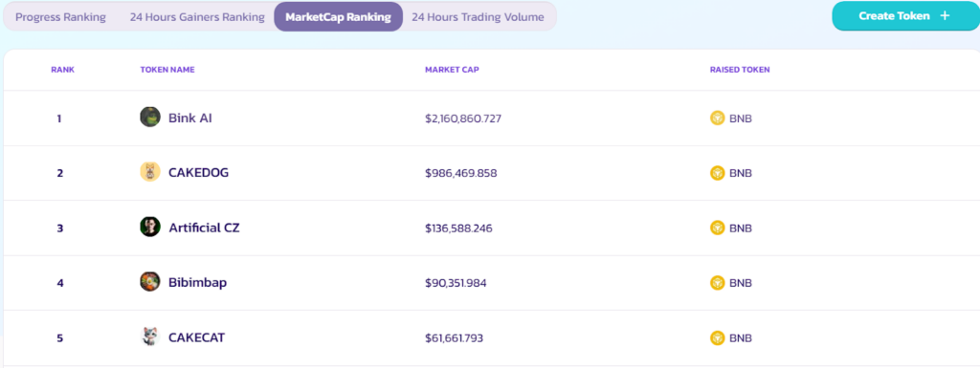Click BNB coin icon in CAKECAT row

click(718, 338)
